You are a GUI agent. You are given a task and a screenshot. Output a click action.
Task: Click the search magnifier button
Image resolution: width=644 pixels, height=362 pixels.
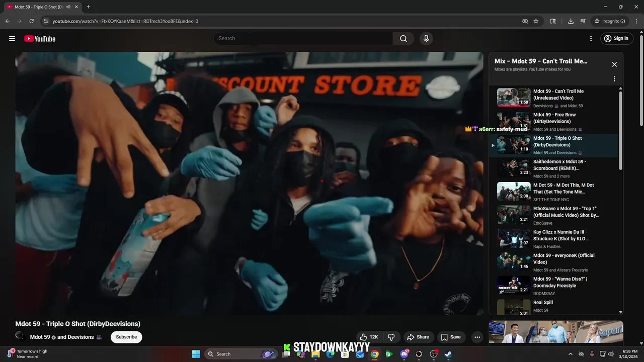pyautogui.click(x=404, y=39)
